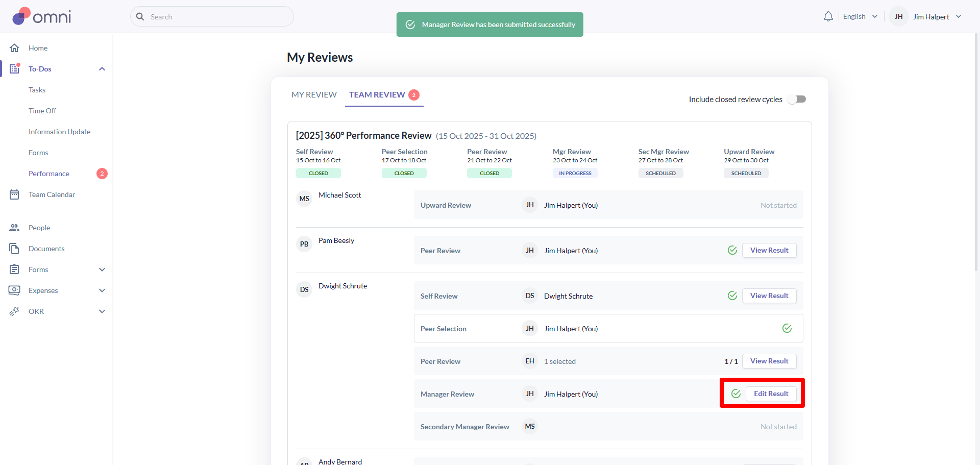Click JH avatar in Upward Review row

[x=530, y=205]
